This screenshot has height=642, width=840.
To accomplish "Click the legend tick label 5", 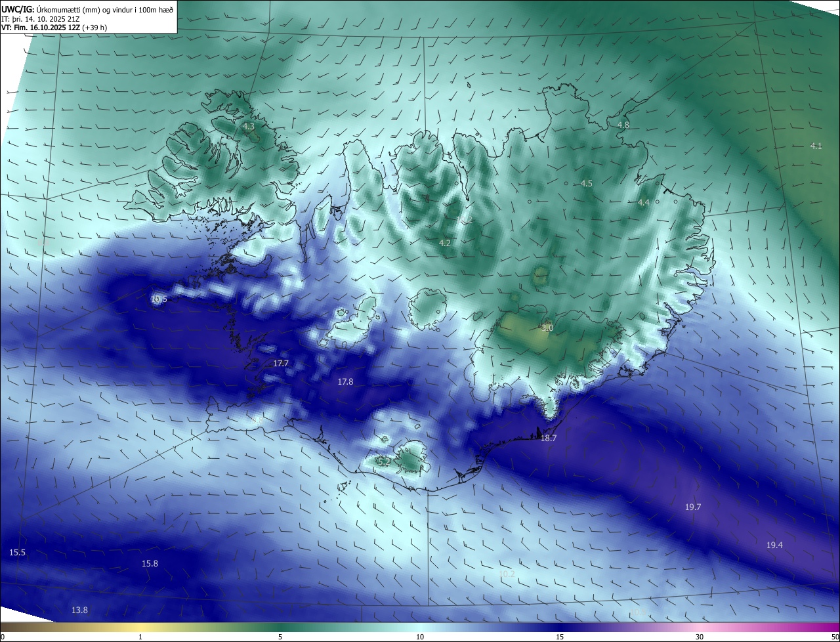I will (x=280, y=637).
